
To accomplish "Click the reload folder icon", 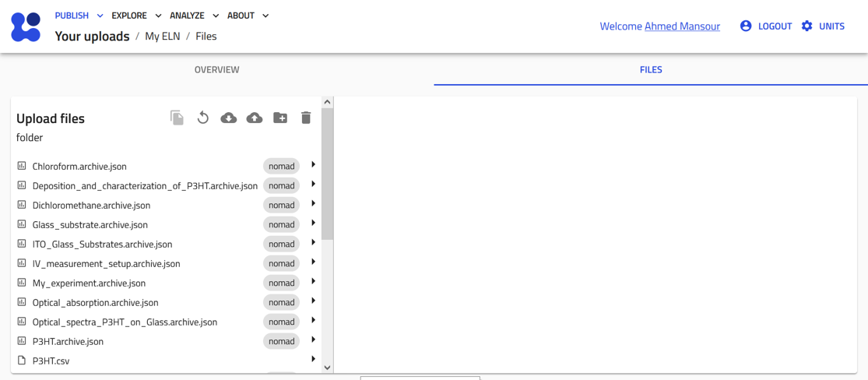I will pyautogui.click(x=202, y=118).
